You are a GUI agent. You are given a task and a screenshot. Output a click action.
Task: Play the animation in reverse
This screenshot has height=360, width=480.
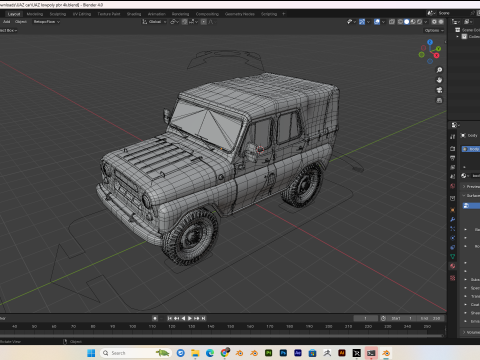[x=183, y=318]
